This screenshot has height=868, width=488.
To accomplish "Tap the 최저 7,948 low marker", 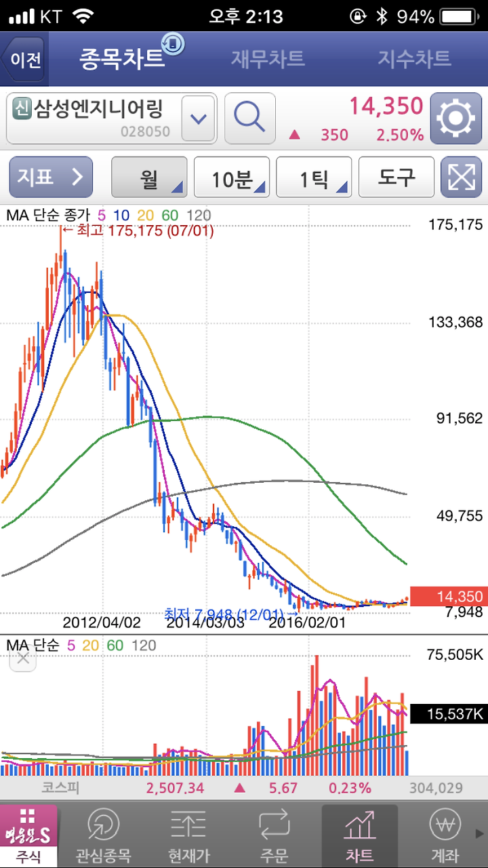I will (231, 614).
